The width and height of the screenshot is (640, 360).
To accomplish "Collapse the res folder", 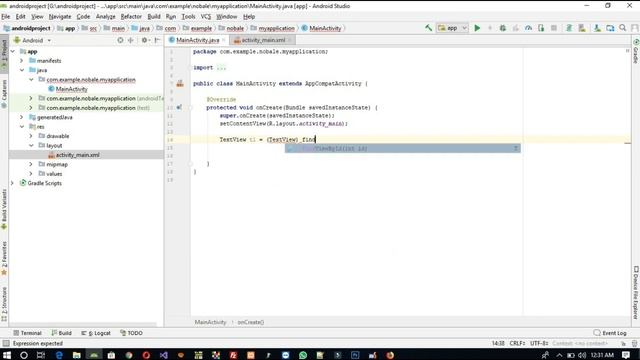I will click(22, 127).
